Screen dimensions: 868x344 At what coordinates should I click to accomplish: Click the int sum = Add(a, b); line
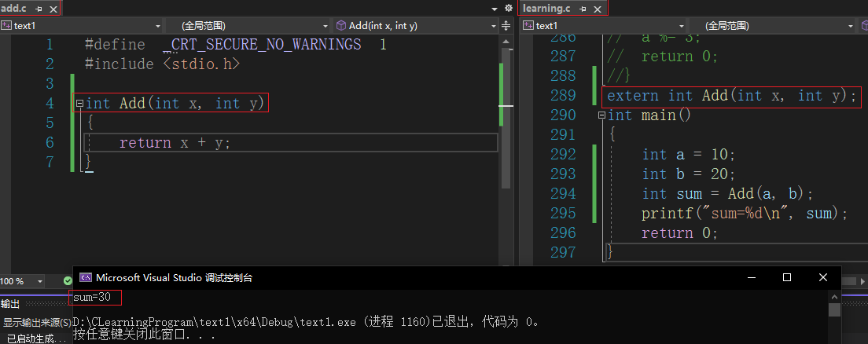(727, 194)
